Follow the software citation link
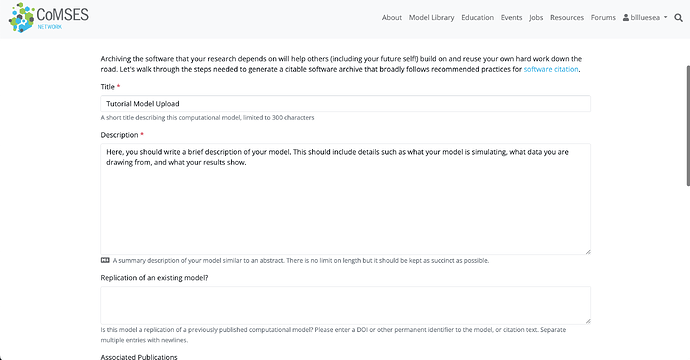690x360 pixels. click(551, 69)
